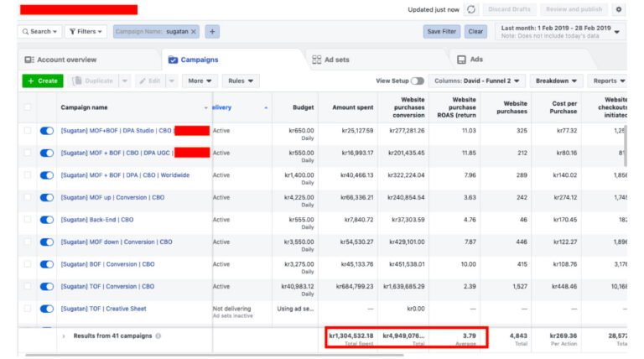Click the sort arrow on Delivery column
This screenshot has height=359, width=644.
point(266,107)
